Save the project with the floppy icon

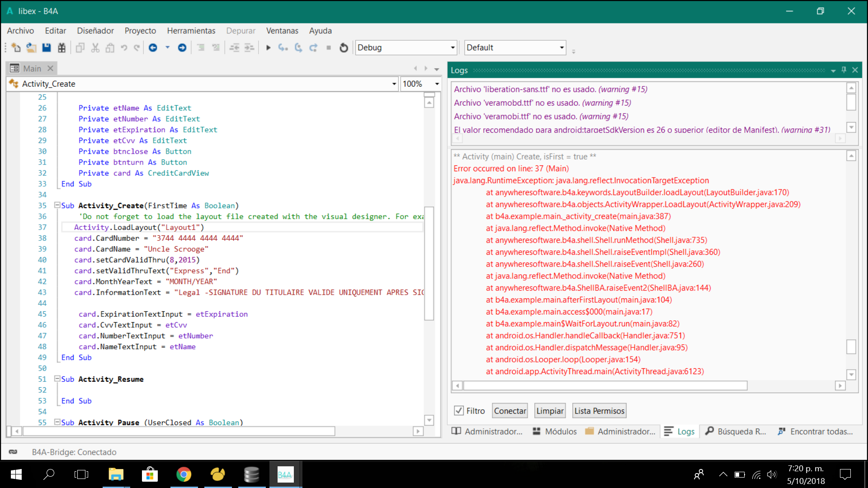click(47, 47)
